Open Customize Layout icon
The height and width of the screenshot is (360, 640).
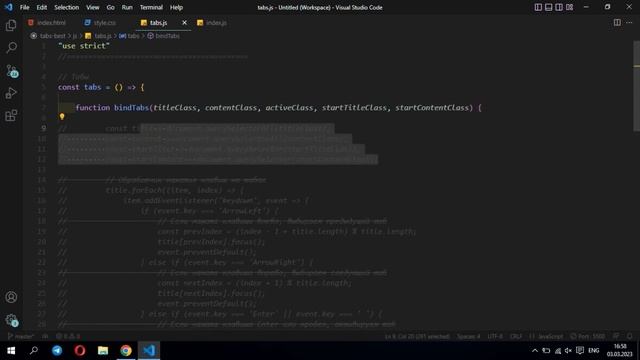569,7
